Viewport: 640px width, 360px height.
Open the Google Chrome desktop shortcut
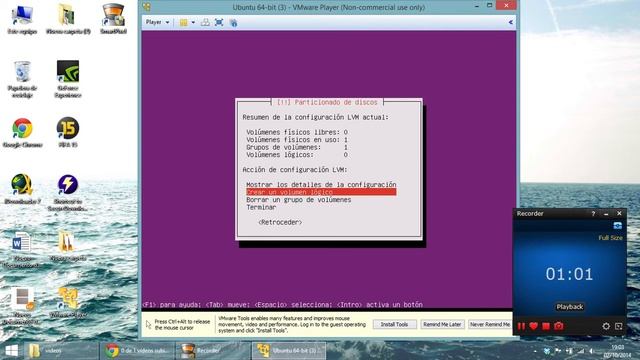point(22,133)
